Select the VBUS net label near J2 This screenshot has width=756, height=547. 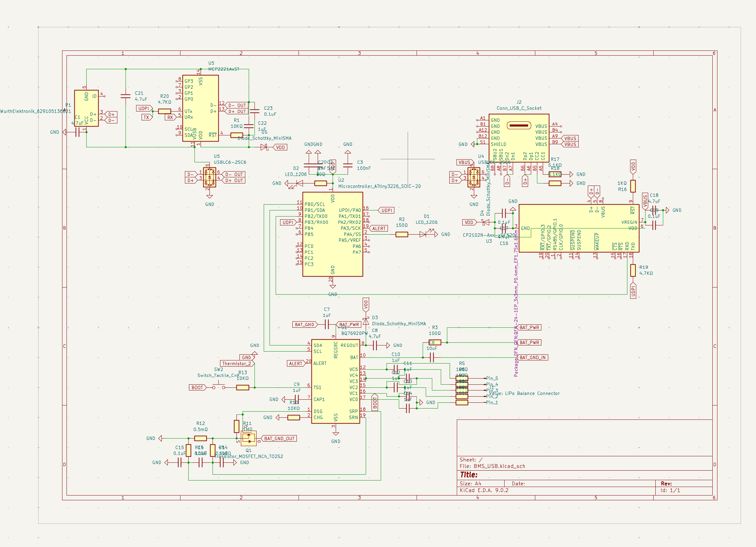(x=570, y=138)
